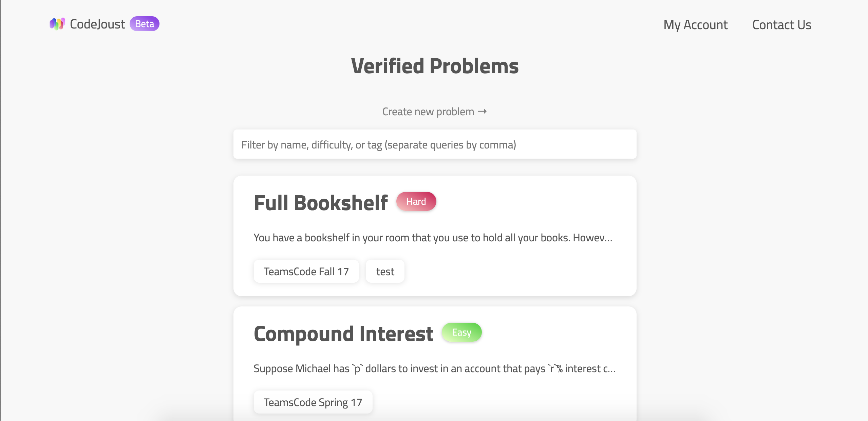The width and height of the screenshot is (868, 421).
Task: Click the CodeJoust logo icon
Action: (x=57, y=24)
